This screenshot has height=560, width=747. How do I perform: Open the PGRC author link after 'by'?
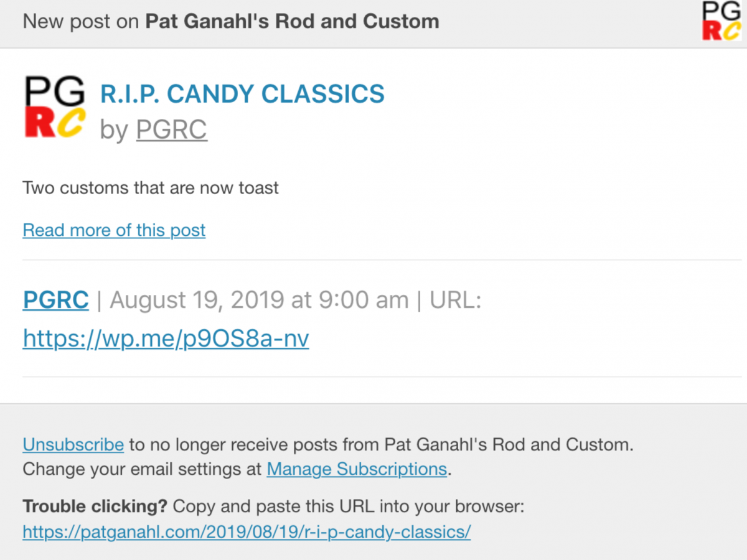point(172,130)
